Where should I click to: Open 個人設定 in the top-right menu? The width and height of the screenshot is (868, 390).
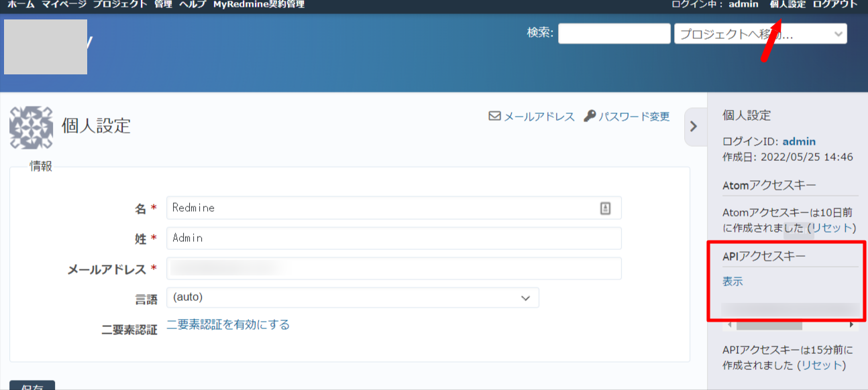coord(788,4)
